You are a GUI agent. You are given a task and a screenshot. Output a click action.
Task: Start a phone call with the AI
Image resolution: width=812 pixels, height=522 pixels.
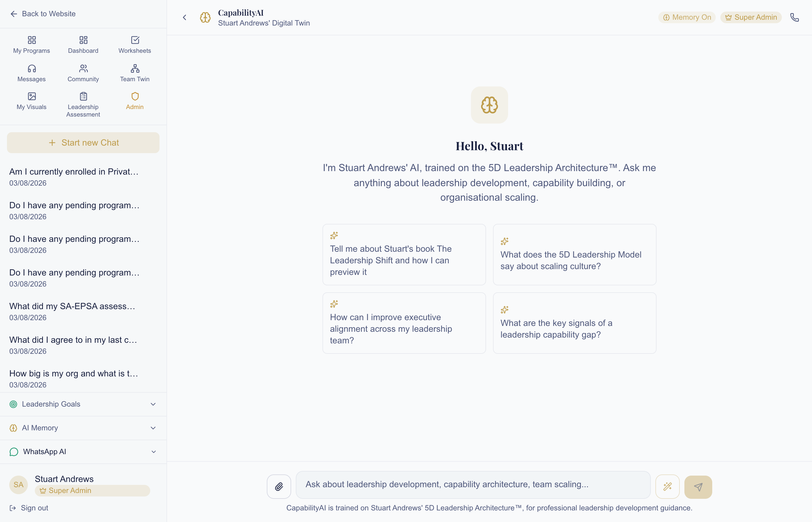click(x=795, y=17)
